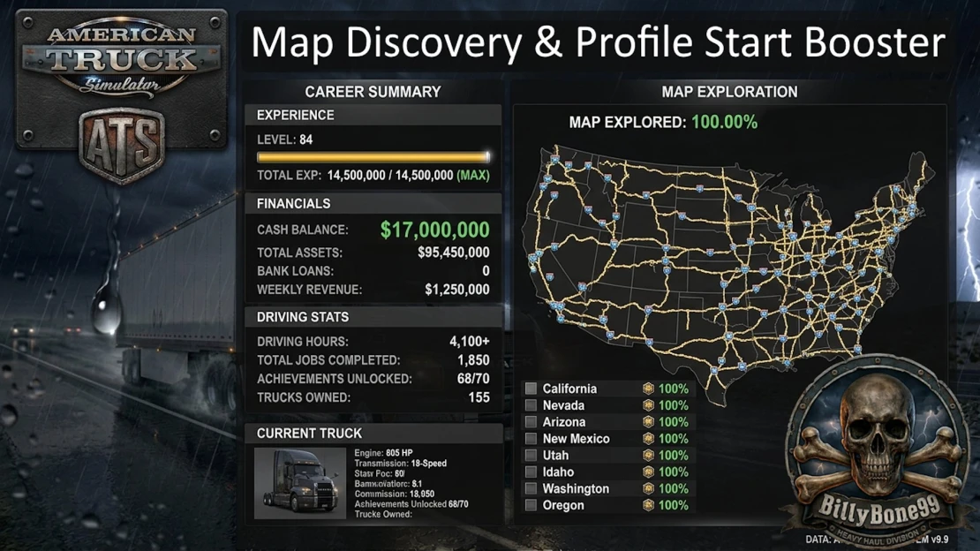Click the driving hours value '4,100+'
980x551 pixels.
point(470,342)
